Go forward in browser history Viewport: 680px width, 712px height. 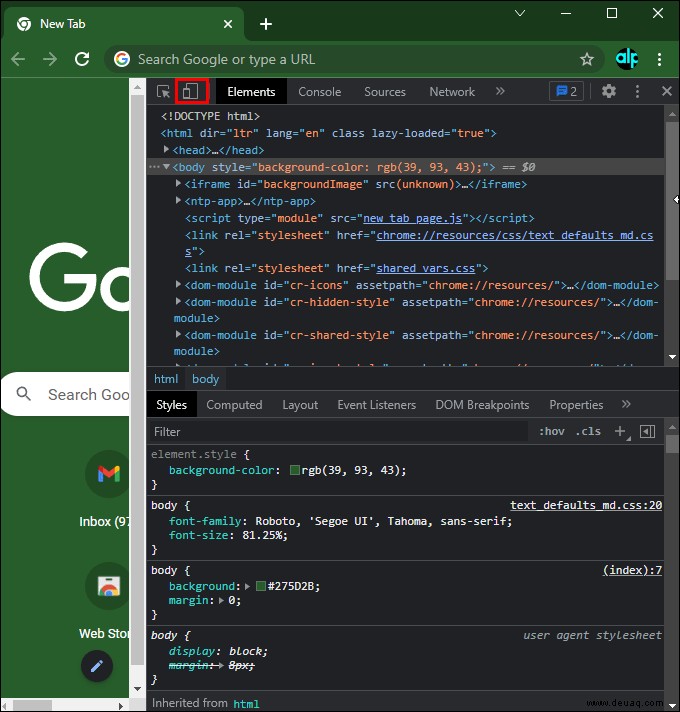pyautogui.click(x=50, y=59)
